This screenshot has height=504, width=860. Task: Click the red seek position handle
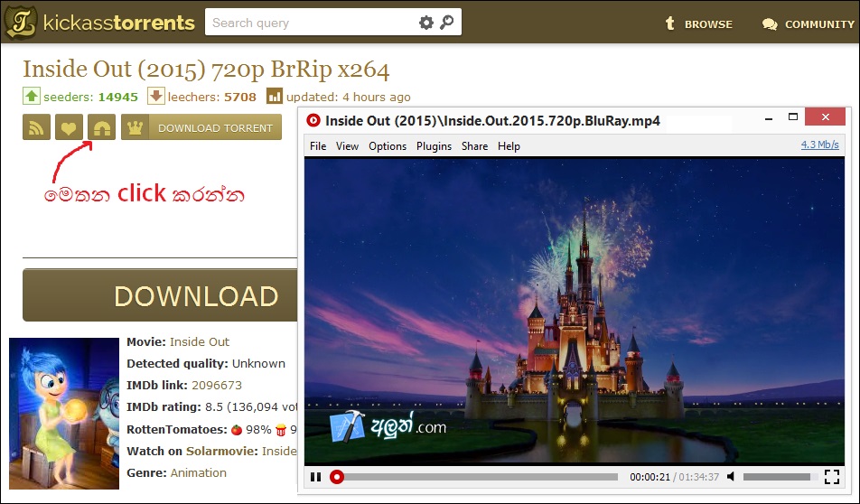(337, 477)
